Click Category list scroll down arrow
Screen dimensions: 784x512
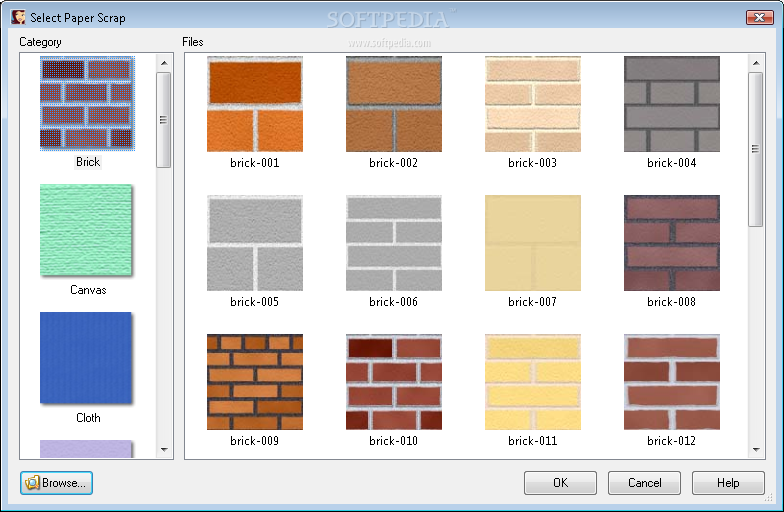164,450
